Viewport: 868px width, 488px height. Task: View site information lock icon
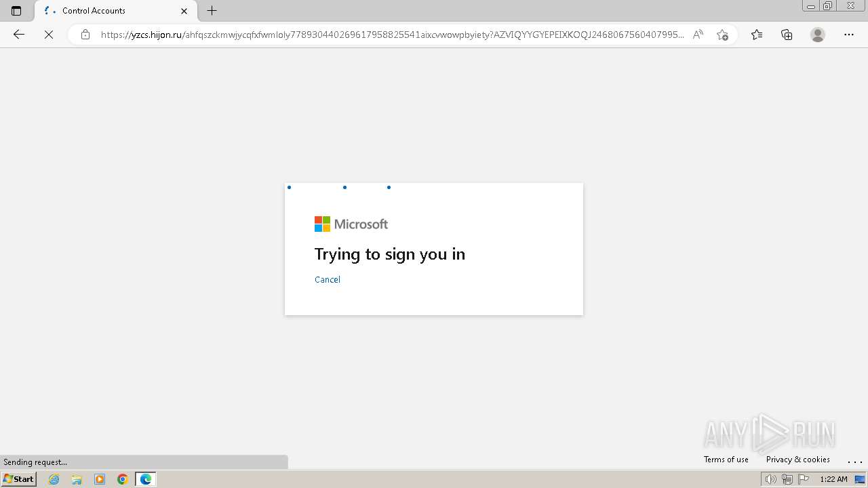pos(85,35)
